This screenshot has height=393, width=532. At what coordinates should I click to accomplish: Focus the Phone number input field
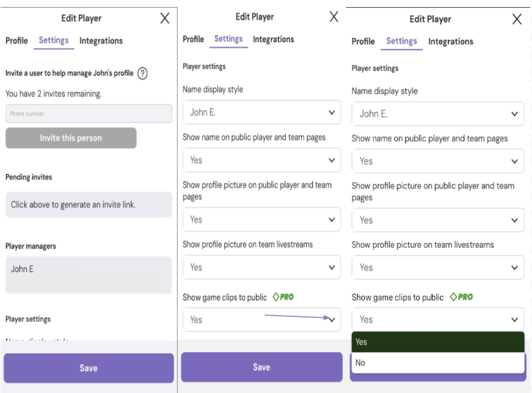tap(89, 114)
